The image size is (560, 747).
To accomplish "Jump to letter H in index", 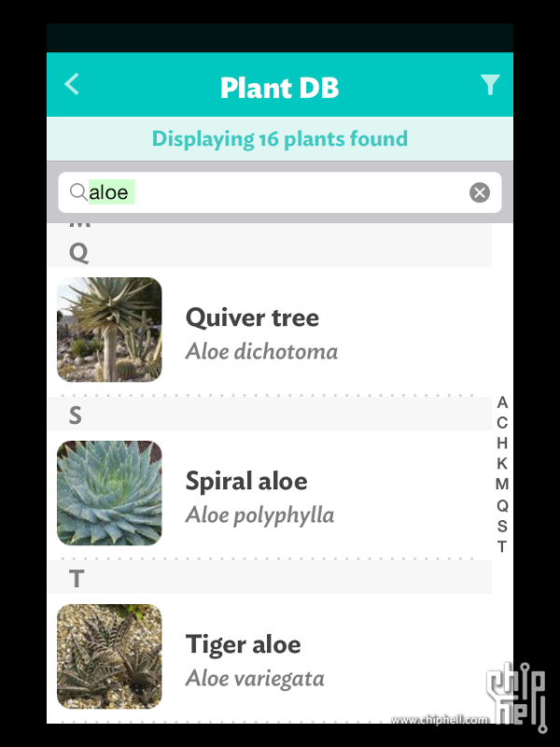I will click(x=502, y=443).
